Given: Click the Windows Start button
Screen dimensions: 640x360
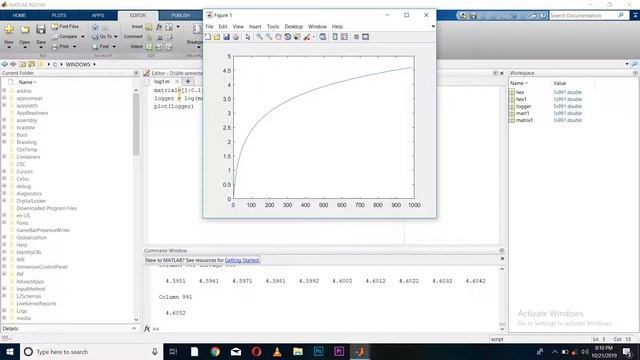Looking at the screenshot, I should [10, 352].
